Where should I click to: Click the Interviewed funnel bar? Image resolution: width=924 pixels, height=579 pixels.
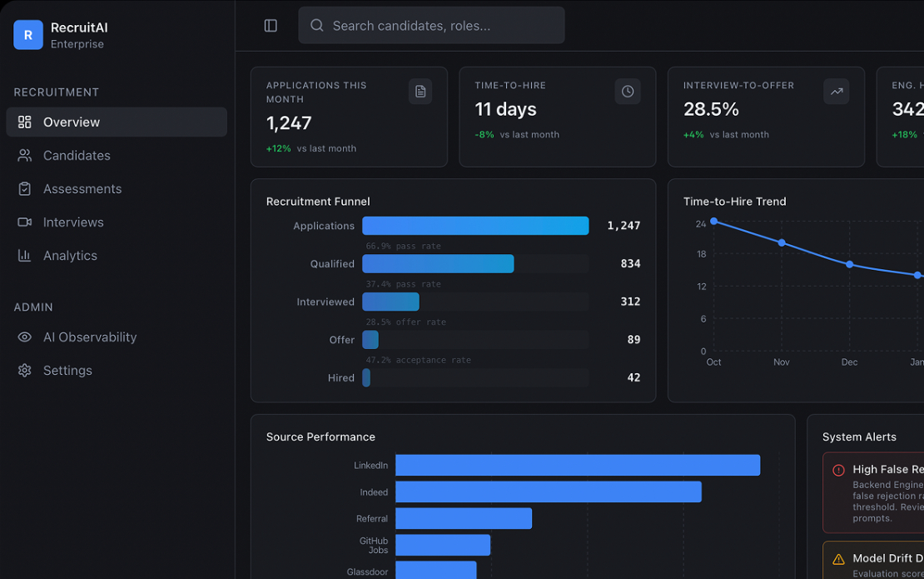click(390, 302)
